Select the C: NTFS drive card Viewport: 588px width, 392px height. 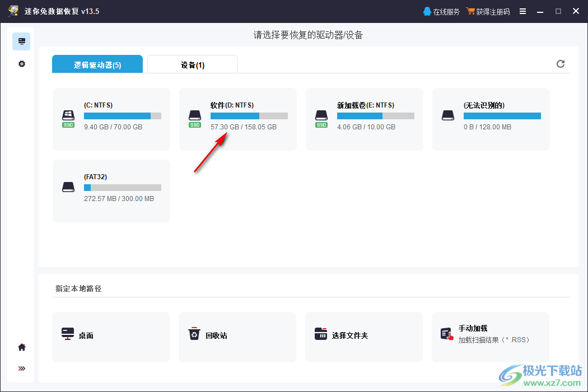click(x=111, y=119)
